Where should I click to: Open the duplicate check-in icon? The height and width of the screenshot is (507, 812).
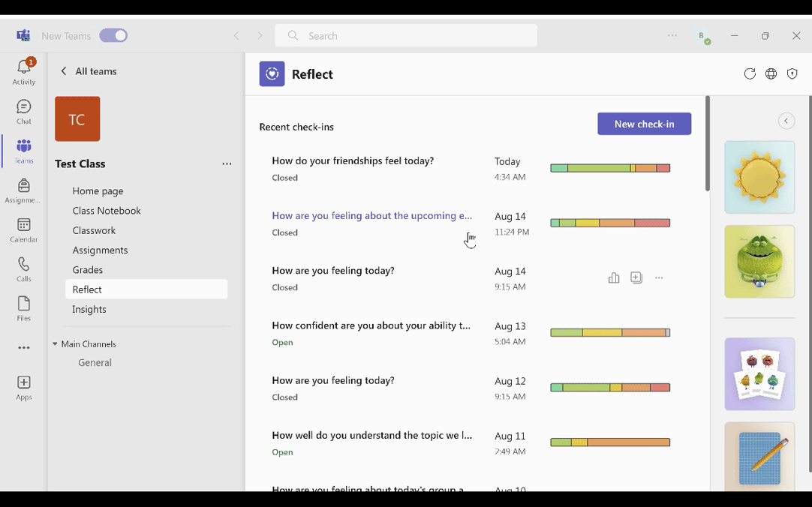[636, 277]
